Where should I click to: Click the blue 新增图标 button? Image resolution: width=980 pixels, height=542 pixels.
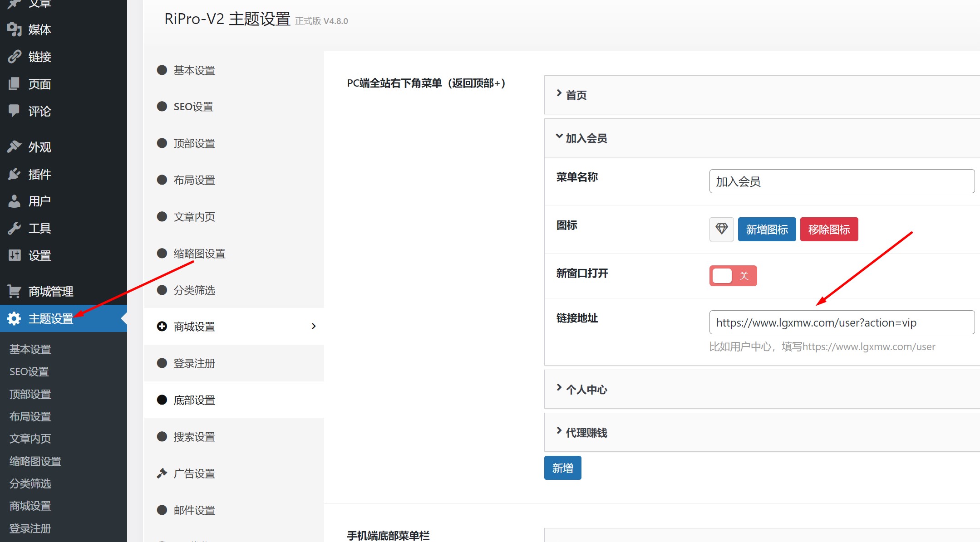pos(767,229)
